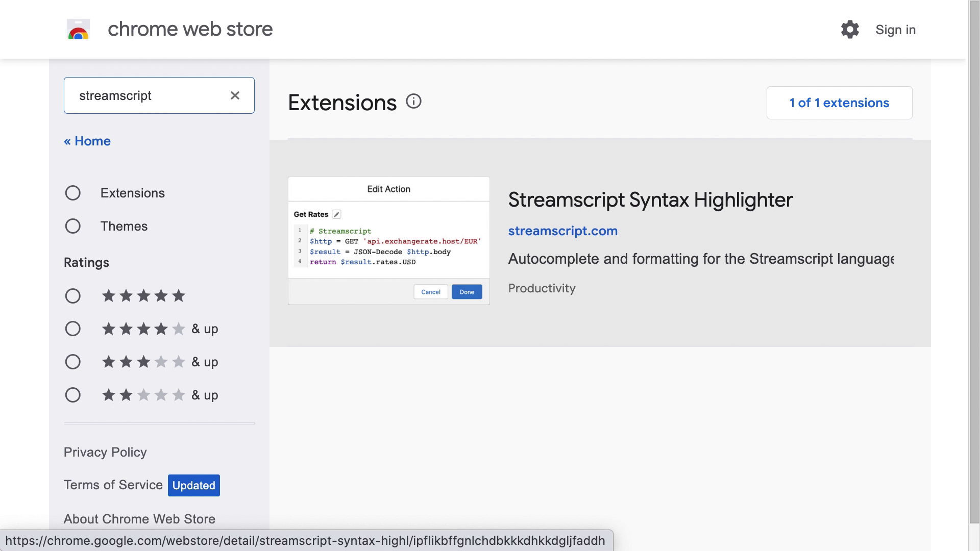Click the extension description text about Autocomplete

coord(701,259)
